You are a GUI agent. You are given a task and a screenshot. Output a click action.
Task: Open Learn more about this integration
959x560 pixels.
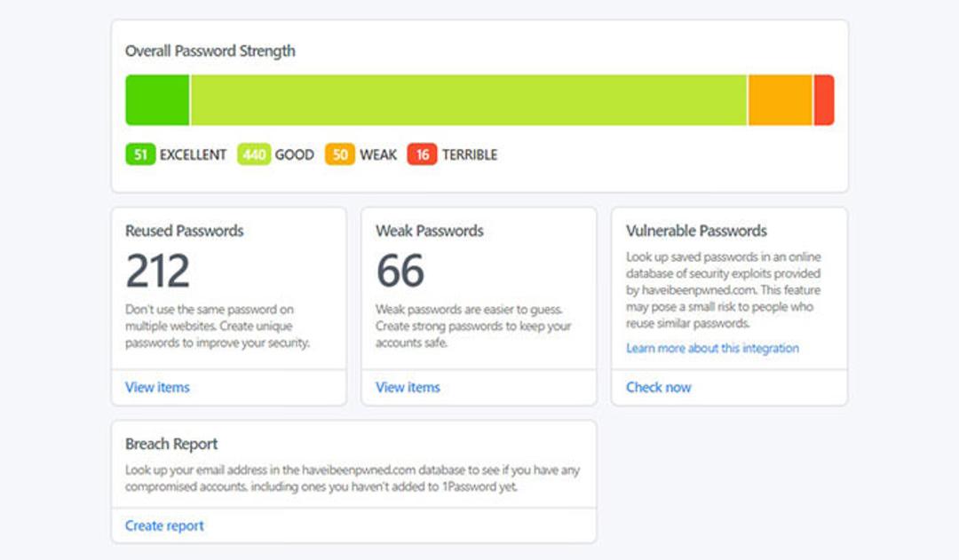click(x=712, y=348)
